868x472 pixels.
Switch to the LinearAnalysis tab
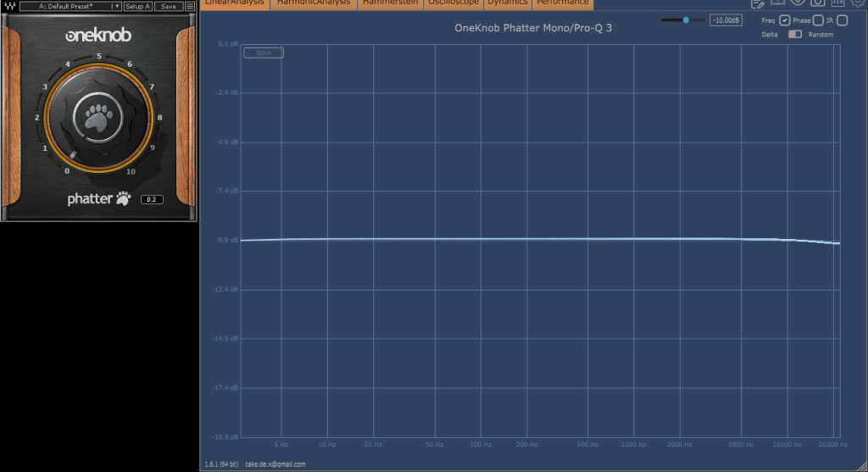point(235,3)
